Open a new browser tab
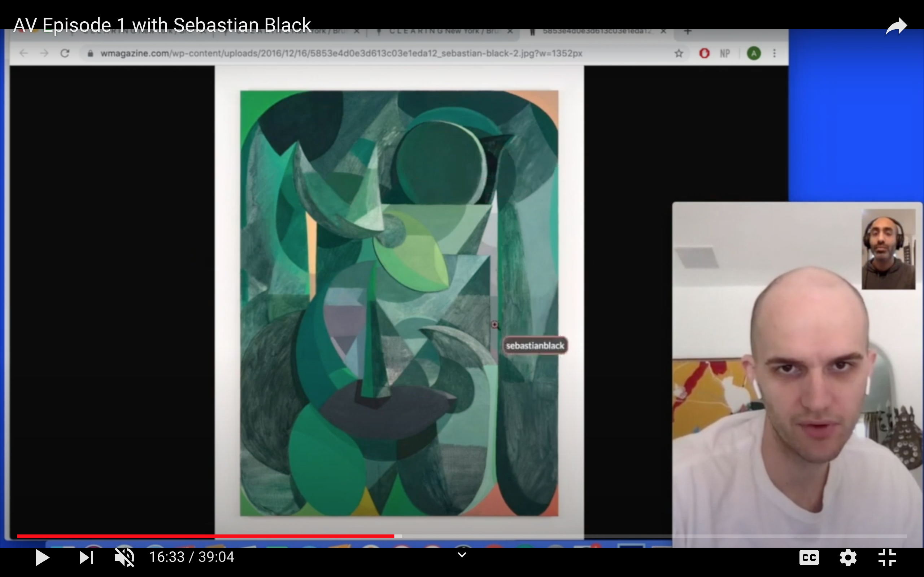Screen dimensions: 924x577 coord(688,31)
